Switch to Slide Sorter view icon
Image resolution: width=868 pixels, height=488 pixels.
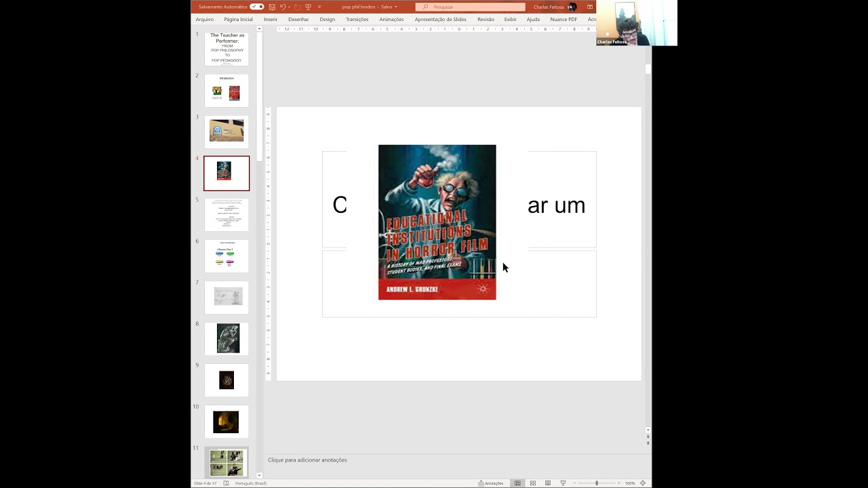click(532, 483)
